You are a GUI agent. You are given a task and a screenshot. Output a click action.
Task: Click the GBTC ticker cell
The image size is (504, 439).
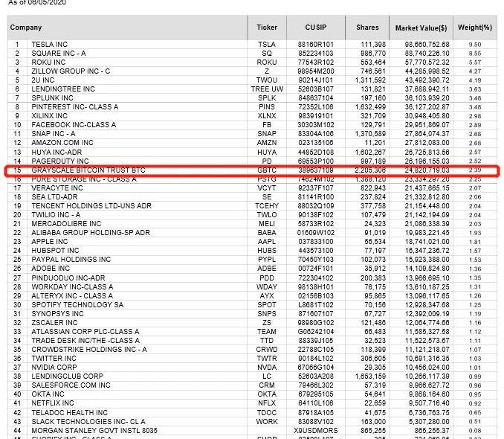(267, 170)
